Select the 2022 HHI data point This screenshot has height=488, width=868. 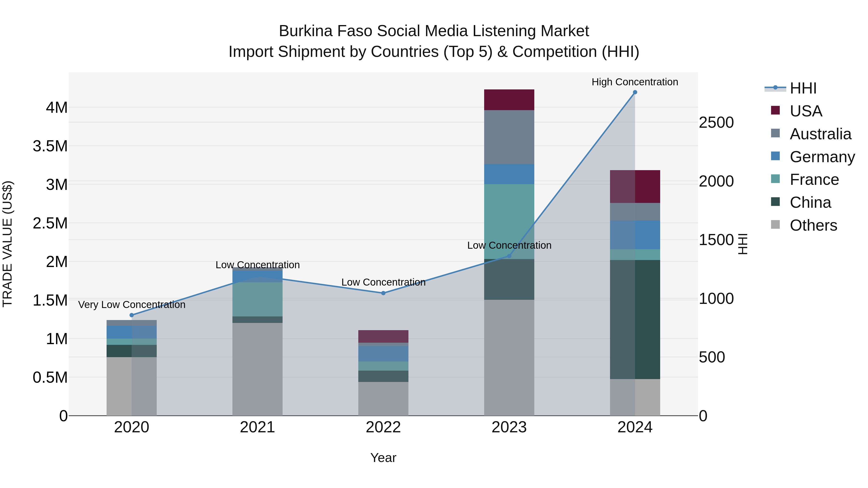383,293
